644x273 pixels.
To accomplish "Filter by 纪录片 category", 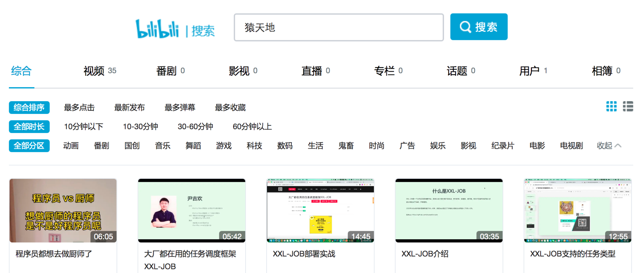I will (x=503, y=146).
